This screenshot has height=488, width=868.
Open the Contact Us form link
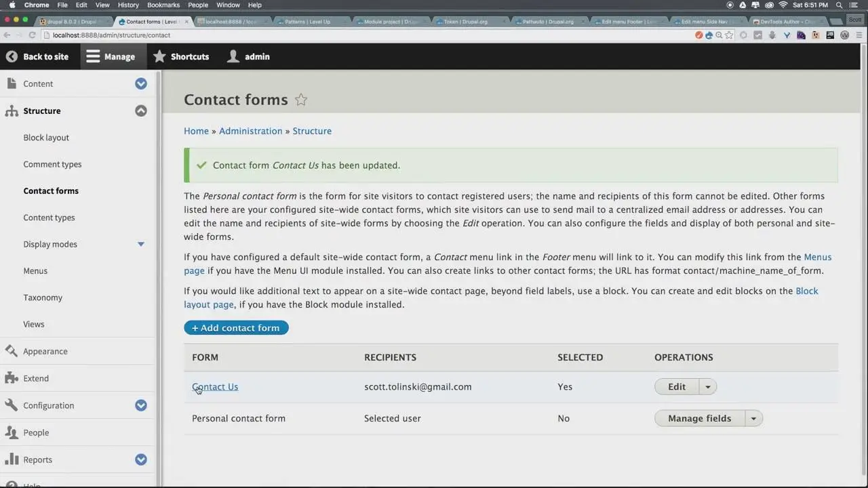click(215, 386)
